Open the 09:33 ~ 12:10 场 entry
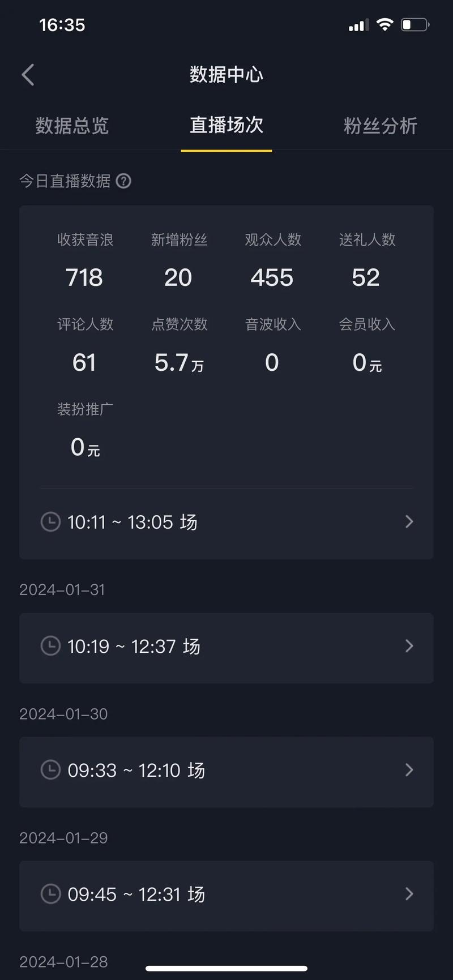453x980 pixels. point(136,771)
